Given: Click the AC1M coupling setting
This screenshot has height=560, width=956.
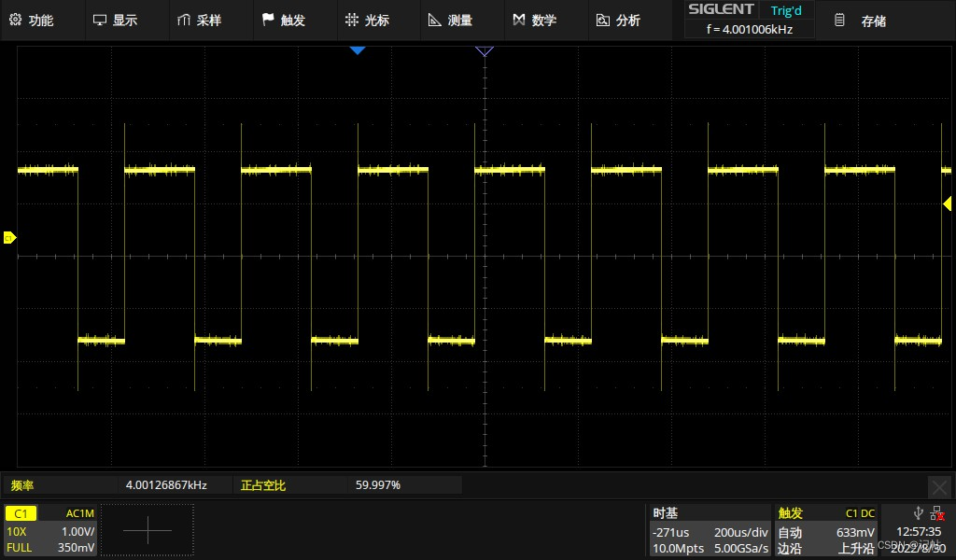Looking at the screenshot, I should point(80,513).
